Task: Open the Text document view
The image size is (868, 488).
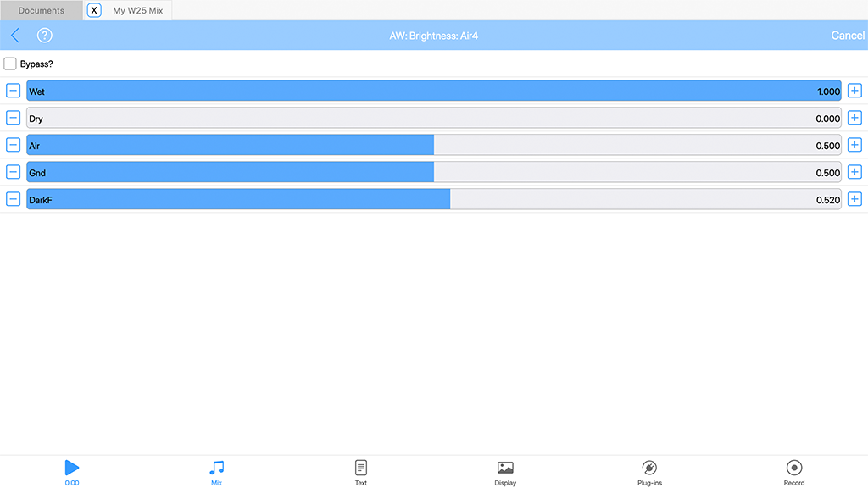Action: [361, 471]
